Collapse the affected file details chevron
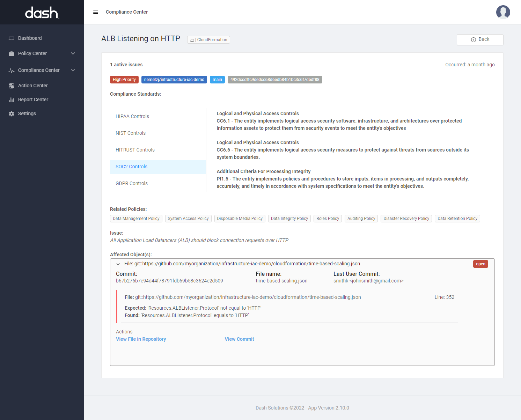 pos(118,264)
